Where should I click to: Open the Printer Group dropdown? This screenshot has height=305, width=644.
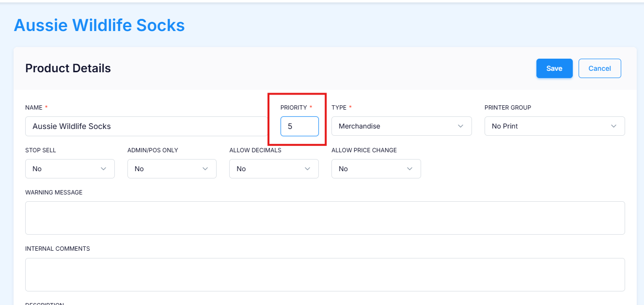click(x=554, y=126)
